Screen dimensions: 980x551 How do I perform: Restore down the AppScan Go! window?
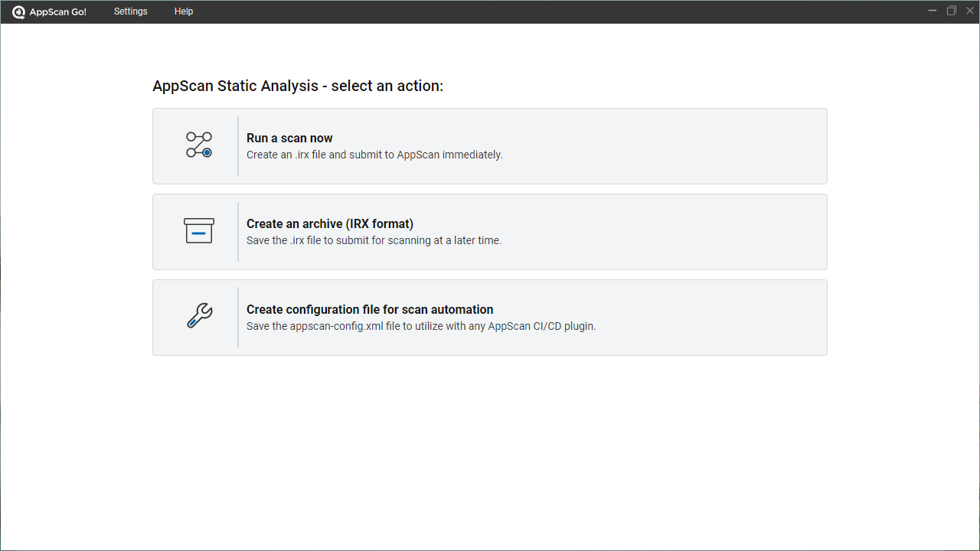952,11
